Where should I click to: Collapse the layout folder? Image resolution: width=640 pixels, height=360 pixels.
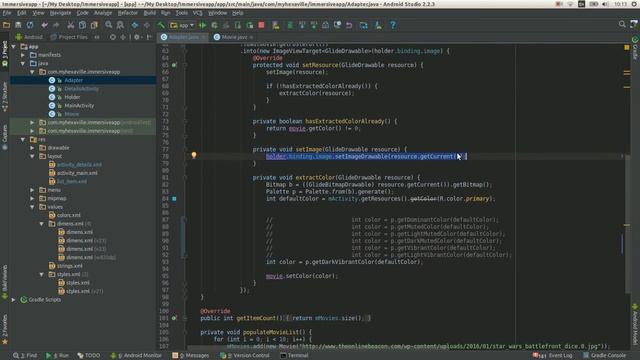click(33, 156)
